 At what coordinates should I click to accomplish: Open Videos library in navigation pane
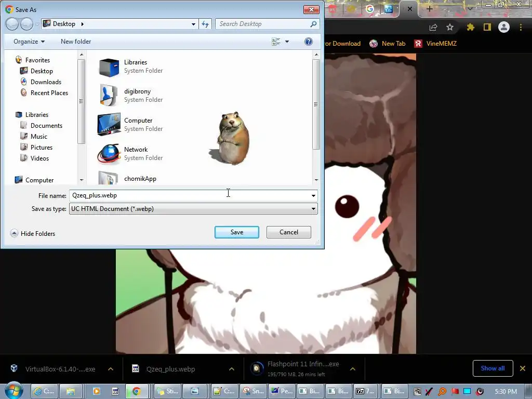39,158
